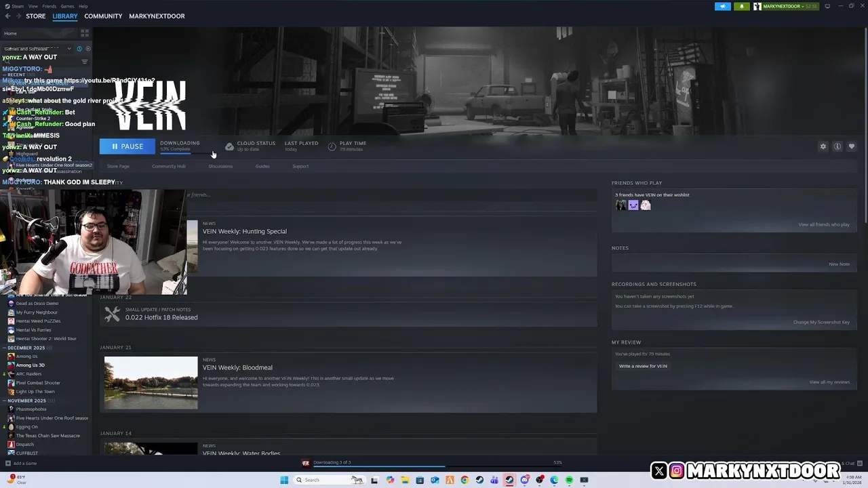Open 0.022 Hotfix 18 Released patch notes
The height and width of the screenshot is (488, 868).
click(x=161, y=317)
